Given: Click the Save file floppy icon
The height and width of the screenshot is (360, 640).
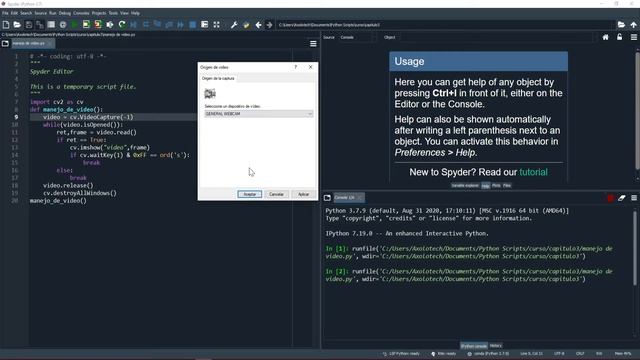Looking at the screenshot, I should click(29, 25).
